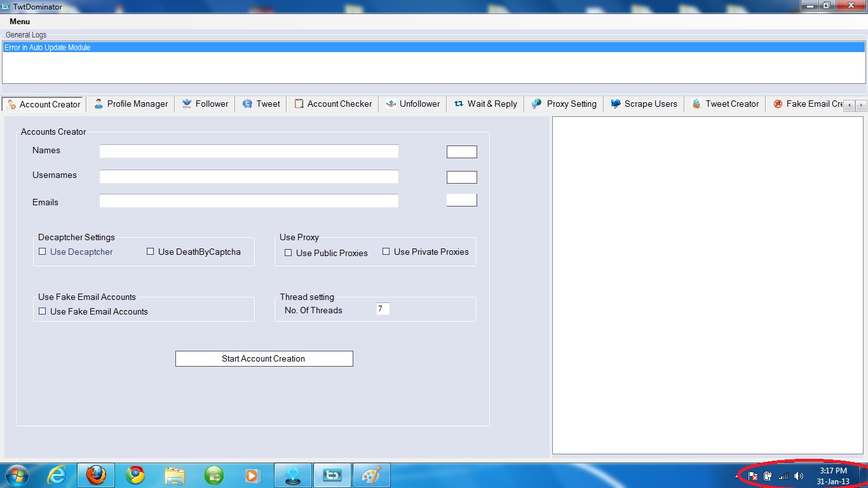The height and width of the screenshot is (488, 868).
Task: Check Use Public Proxies
Action: [x=288, y=253]
